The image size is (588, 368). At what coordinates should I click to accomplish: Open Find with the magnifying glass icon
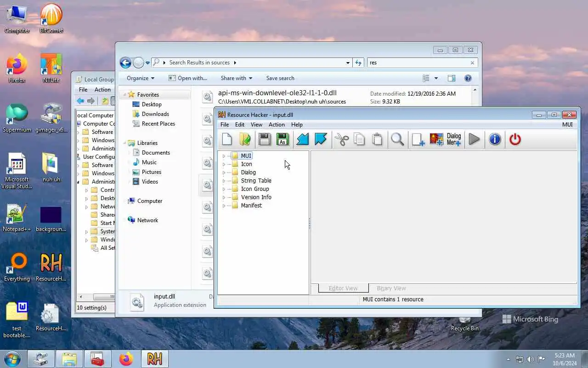(x=398, y=139)
